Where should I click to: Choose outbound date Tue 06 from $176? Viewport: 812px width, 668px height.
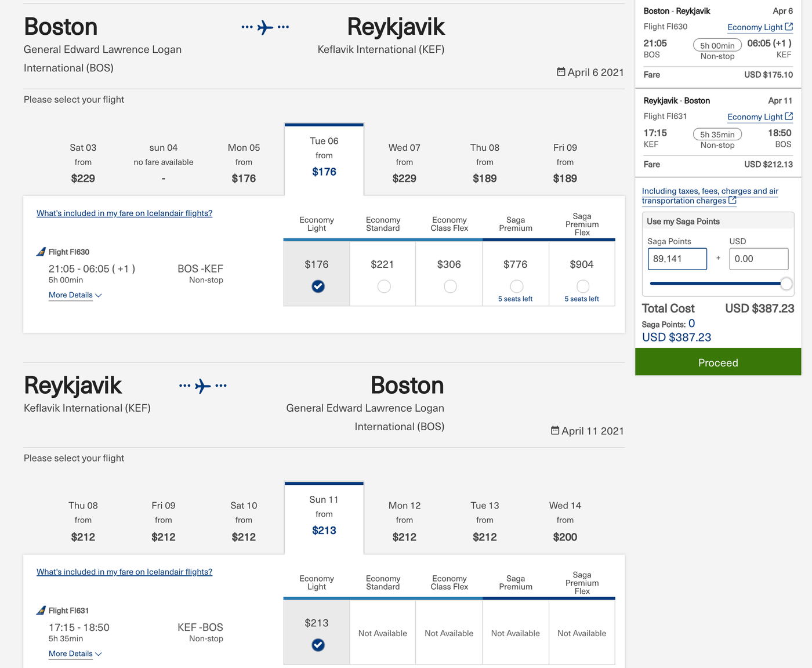pyautogui.click(x=324, y=159)
